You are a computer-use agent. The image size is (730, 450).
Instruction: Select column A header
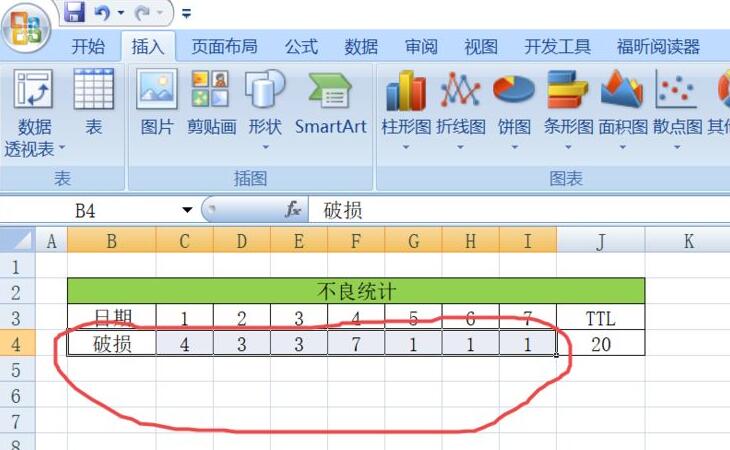tap(52, 241)
